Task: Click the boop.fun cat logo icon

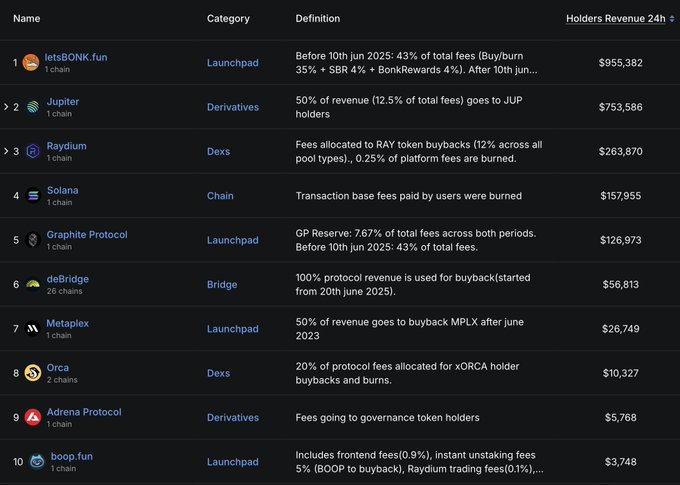Action: point(37,462)
